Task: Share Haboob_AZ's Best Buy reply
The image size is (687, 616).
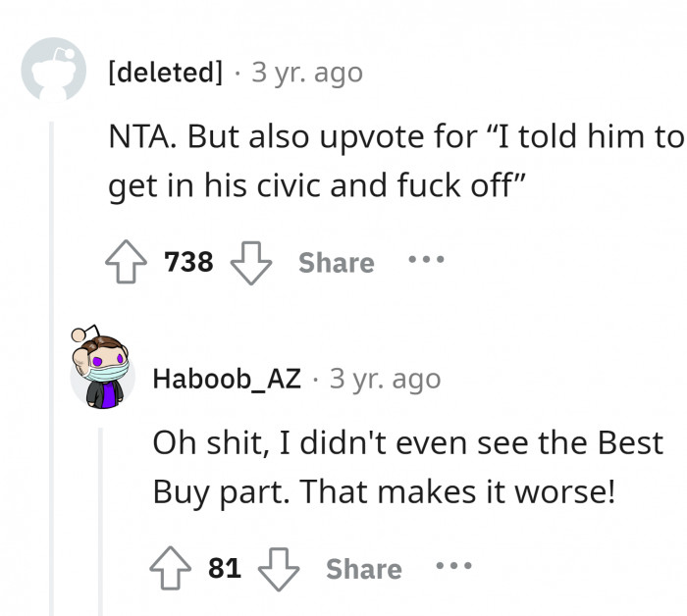Action: [363, 569]
